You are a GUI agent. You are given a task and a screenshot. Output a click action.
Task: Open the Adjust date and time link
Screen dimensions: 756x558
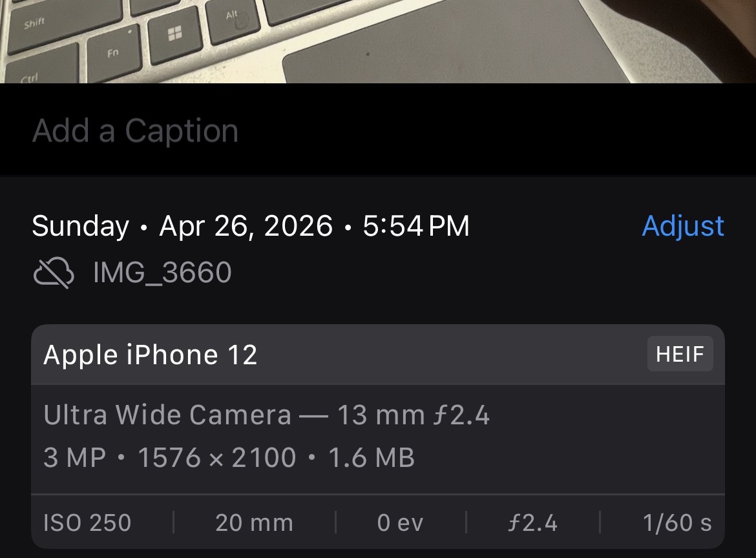(683, 226)
